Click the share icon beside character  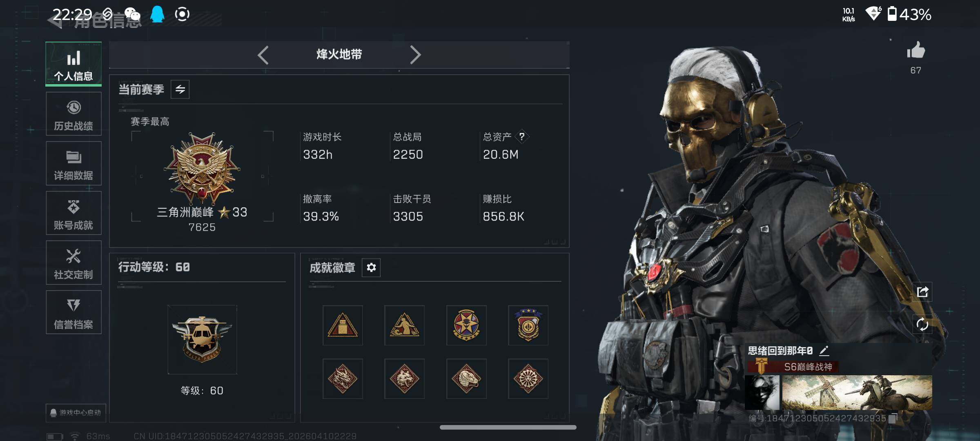(922, 292)
